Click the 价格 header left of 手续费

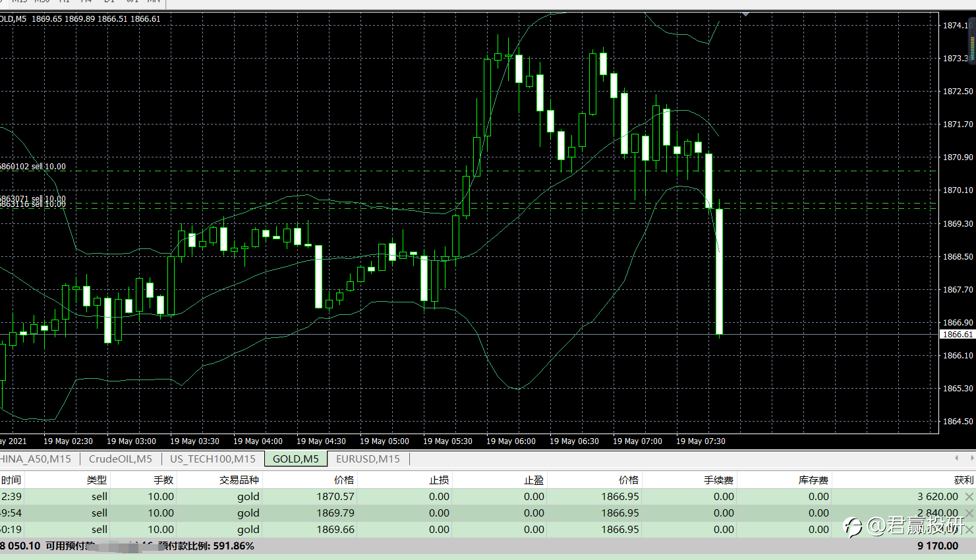tap(629, 480)
